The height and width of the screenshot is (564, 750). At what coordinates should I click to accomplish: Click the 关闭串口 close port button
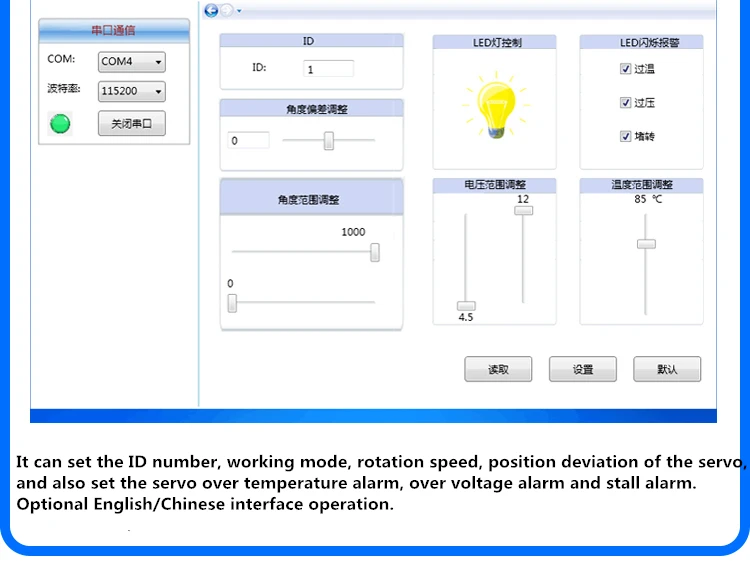pos(132,123)
